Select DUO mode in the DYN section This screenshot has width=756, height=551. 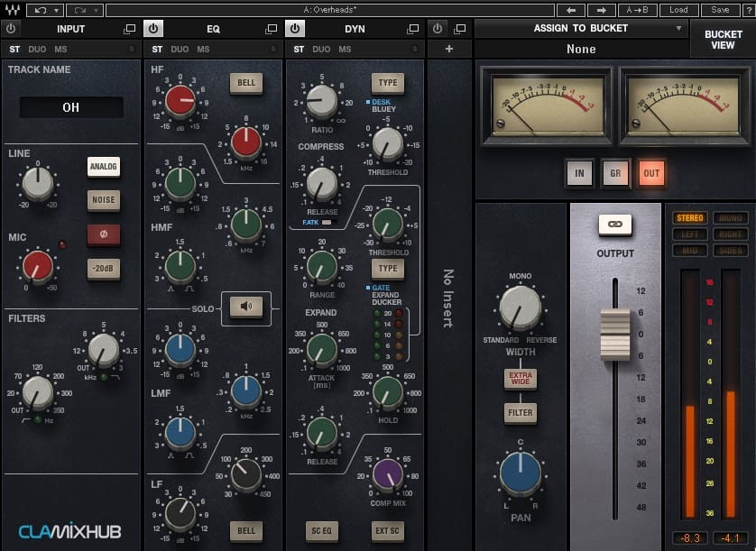(x=323, y=49)
